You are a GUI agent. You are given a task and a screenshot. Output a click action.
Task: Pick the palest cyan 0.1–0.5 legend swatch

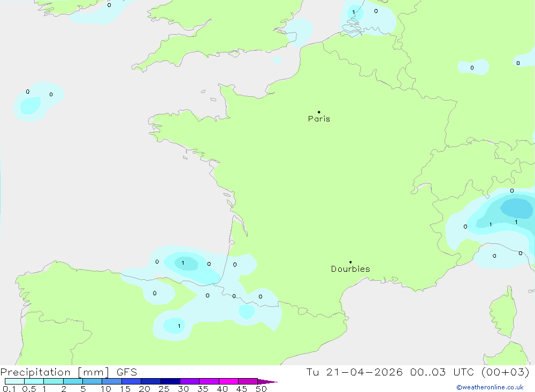tap(14, 381)
